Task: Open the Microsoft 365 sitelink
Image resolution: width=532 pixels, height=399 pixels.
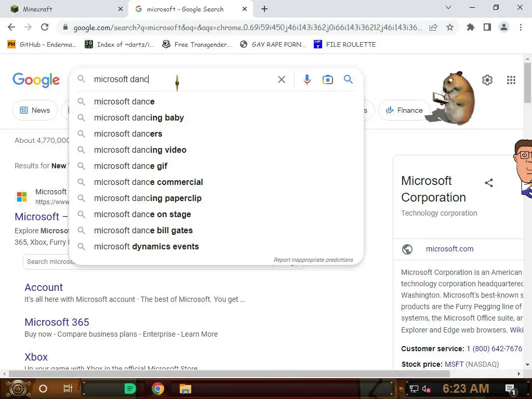Action: (x=57, y=322)
